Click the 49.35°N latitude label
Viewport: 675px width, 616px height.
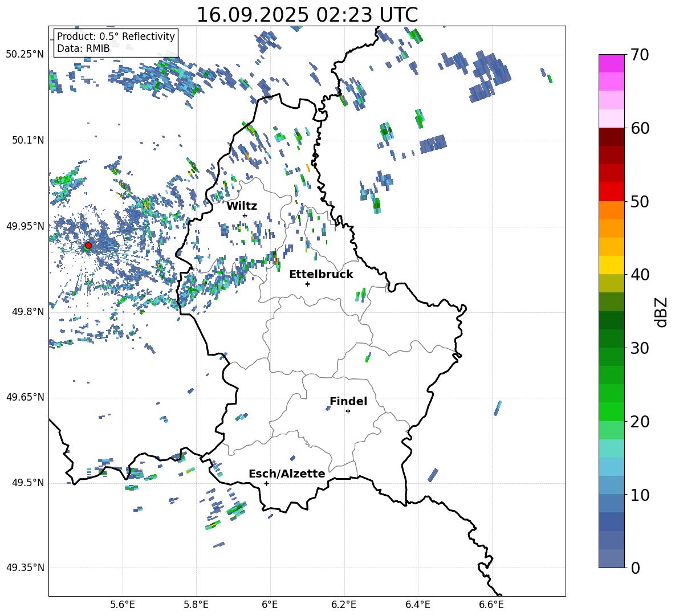click(25, 568)
